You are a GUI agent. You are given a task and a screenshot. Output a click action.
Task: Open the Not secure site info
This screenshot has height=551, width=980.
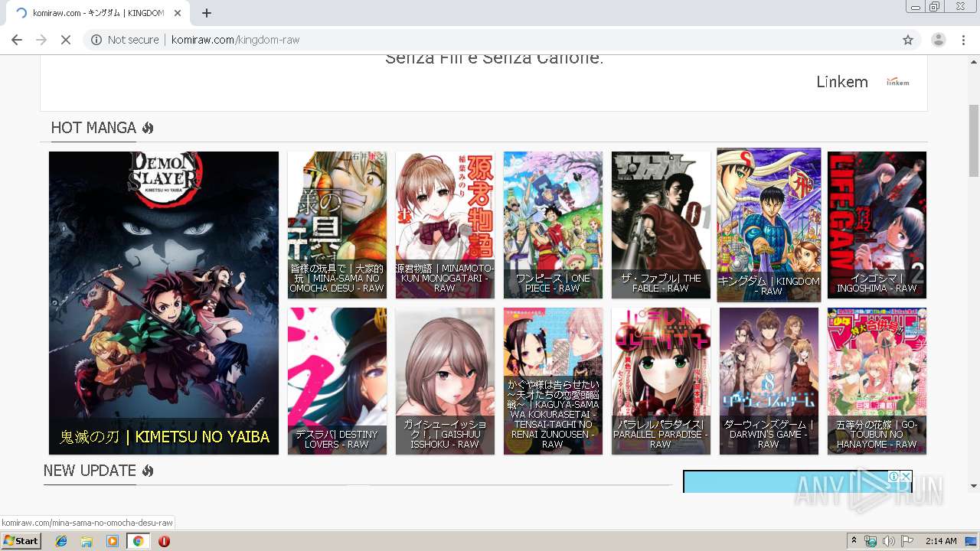(x=125, y=40)
